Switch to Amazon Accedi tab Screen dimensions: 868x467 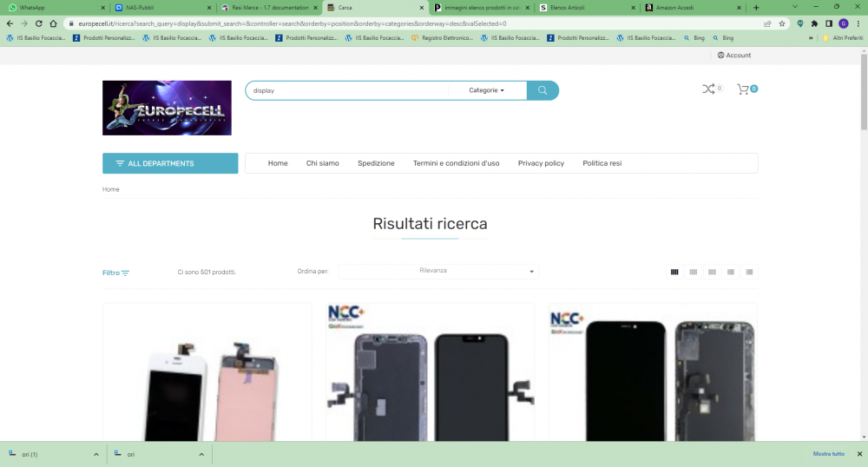(693, 8)
